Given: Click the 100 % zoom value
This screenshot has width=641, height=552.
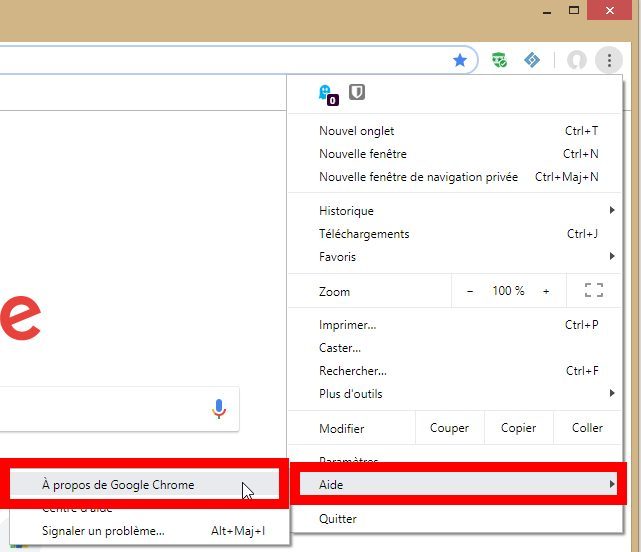Looking at the screenshot, I should (x=508, y=291).
